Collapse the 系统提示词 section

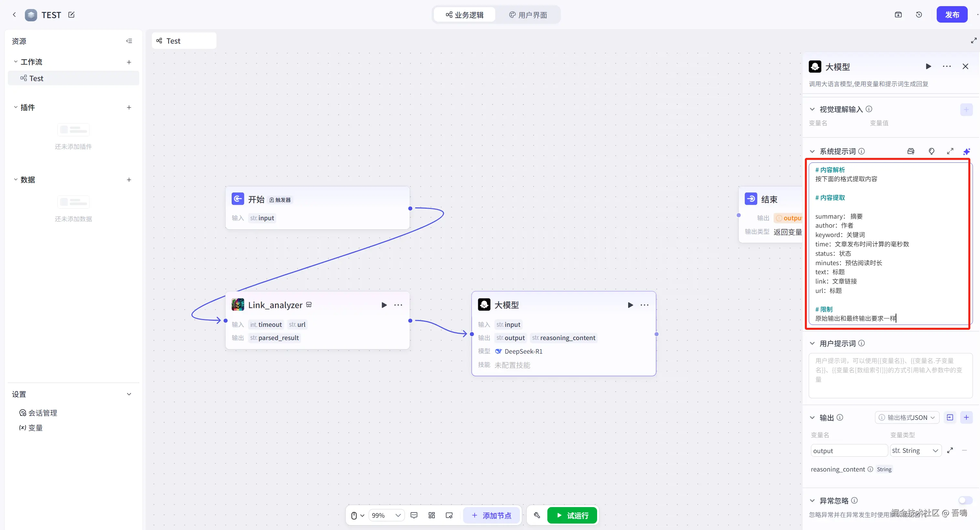[812, 151]
